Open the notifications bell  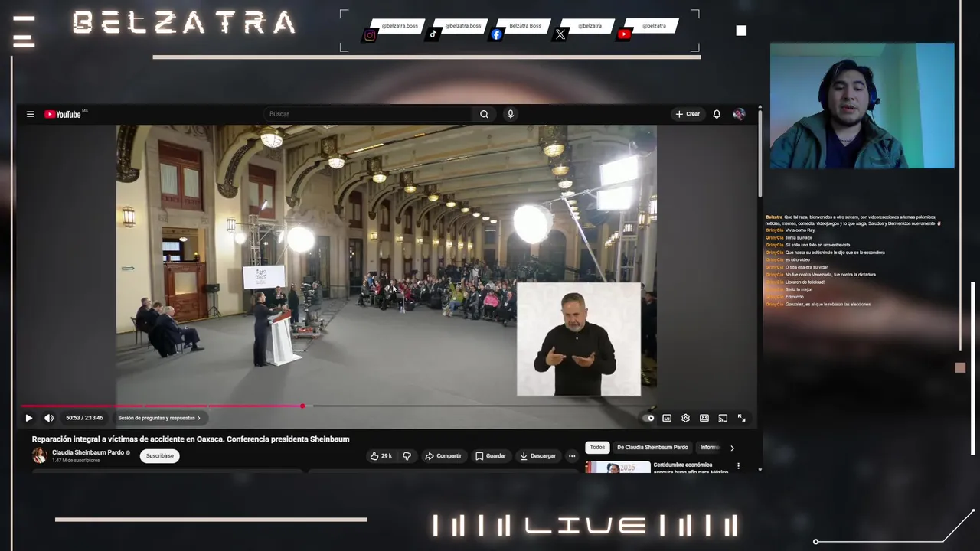coord(717,114)
